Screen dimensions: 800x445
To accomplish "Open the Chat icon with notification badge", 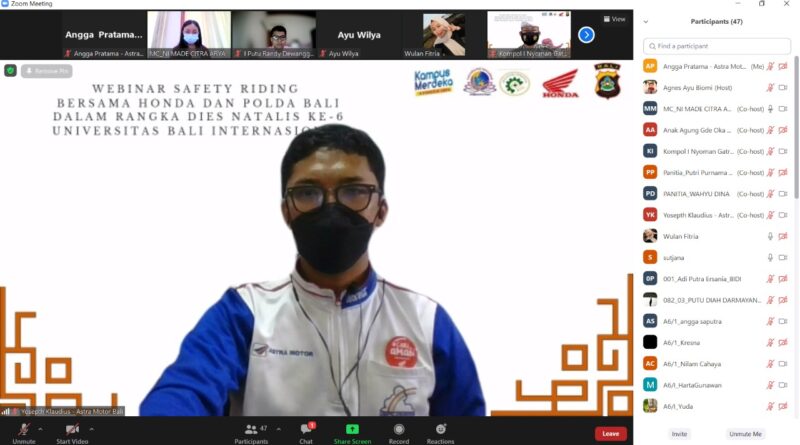I will 307,429.
